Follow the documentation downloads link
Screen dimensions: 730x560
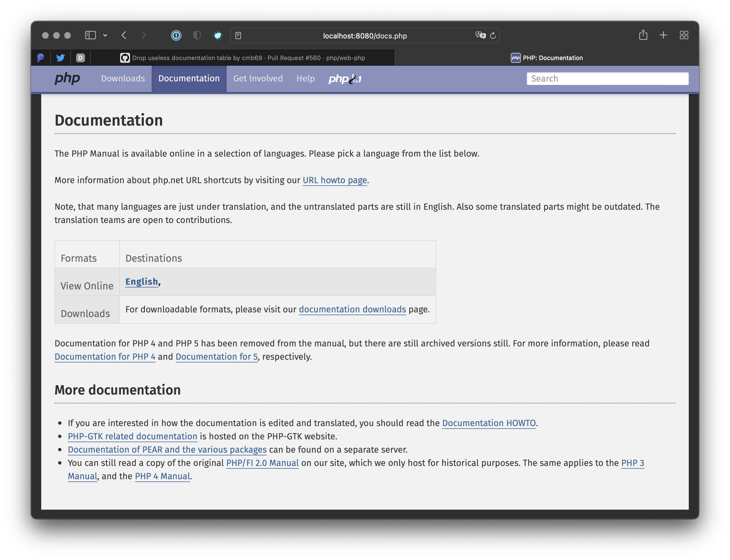pos(352,309)
